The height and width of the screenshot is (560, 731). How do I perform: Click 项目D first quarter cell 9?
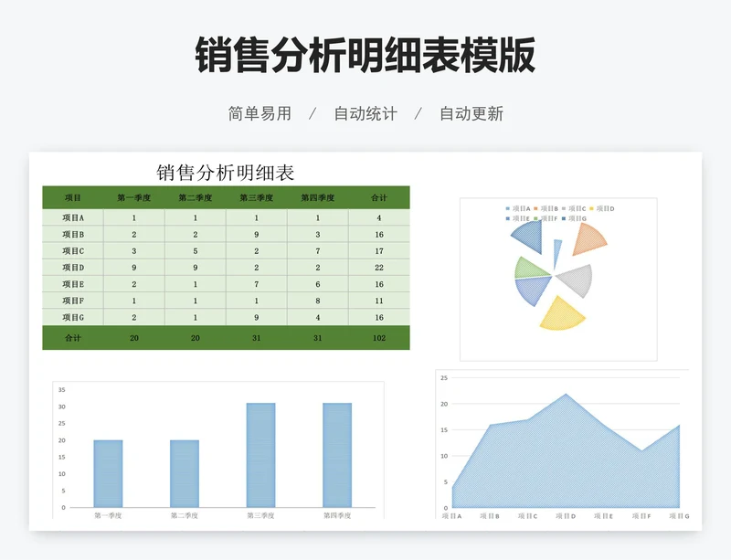click(x=133, y=268)
